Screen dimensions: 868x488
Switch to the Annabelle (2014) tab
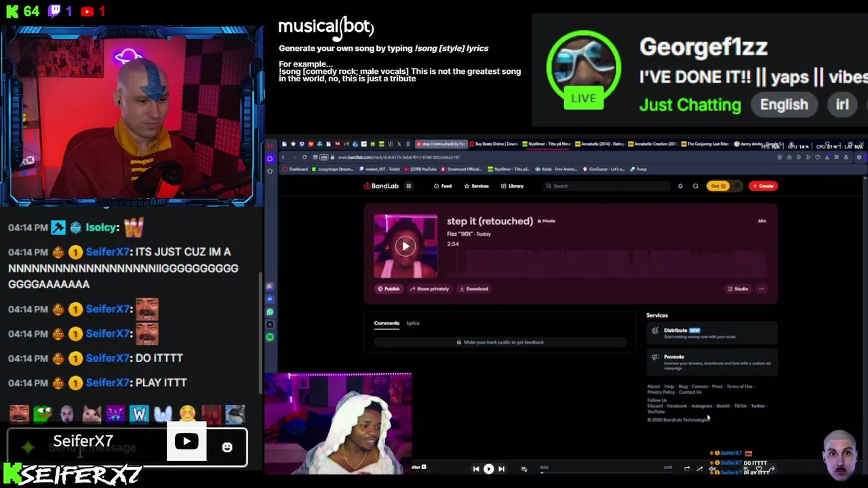click(x=601, y=144)
